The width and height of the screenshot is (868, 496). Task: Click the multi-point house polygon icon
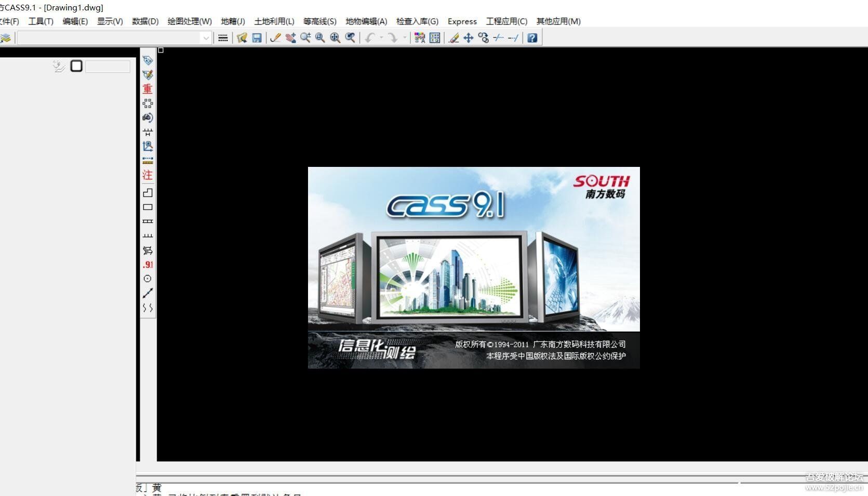[x=148, y=193]
